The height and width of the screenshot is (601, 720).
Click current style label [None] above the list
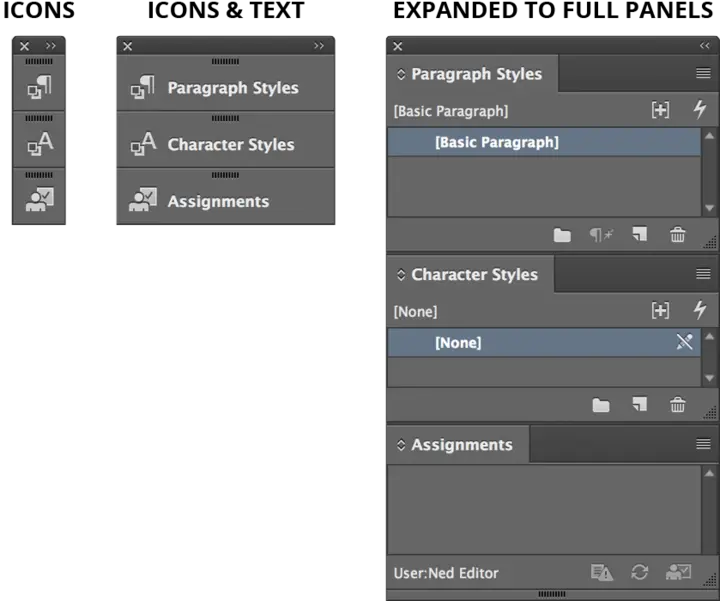(x=415, y=312)
